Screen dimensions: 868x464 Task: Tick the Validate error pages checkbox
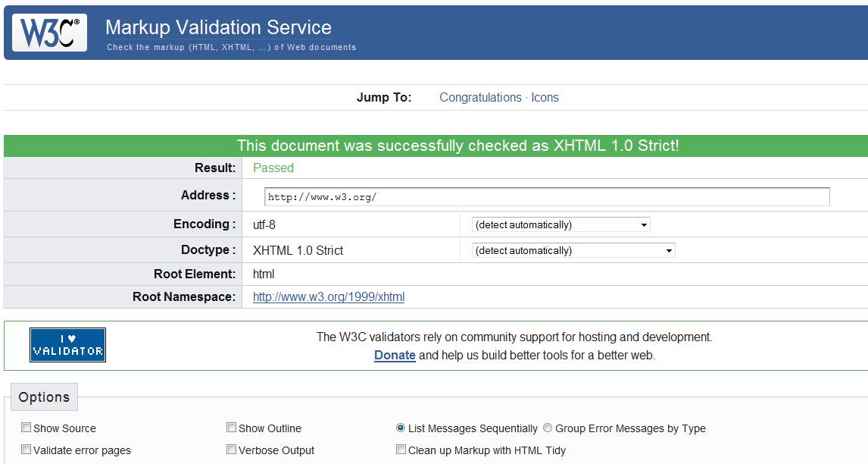tap(26, 450)
